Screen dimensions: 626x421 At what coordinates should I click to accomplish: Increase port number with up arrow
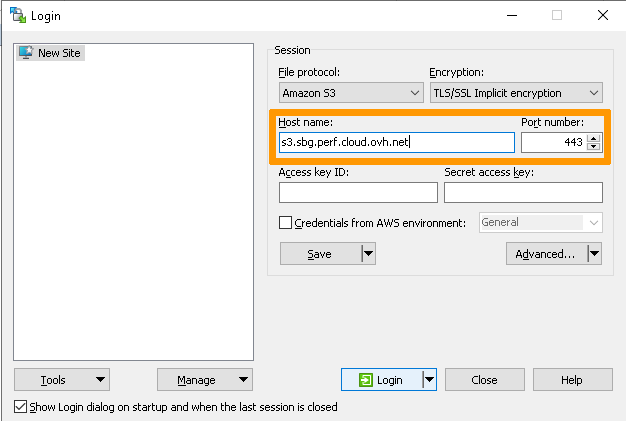click(594, 138)
